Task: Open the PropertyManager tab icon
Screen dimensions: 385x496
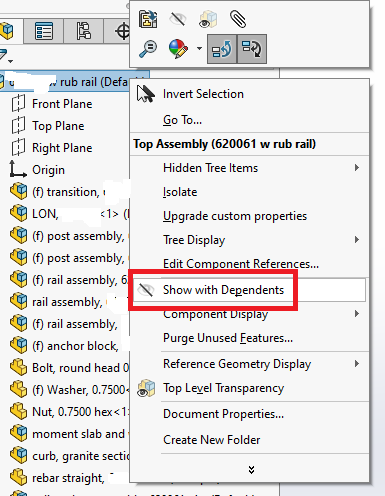Action: (44, 31)
